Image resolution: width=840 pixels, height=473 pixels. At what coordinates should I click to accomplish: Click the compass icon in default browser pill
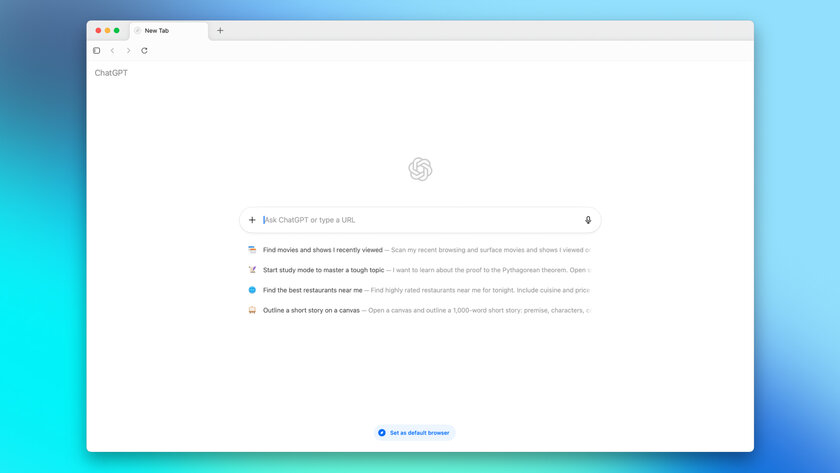click(x=382, y=433)
